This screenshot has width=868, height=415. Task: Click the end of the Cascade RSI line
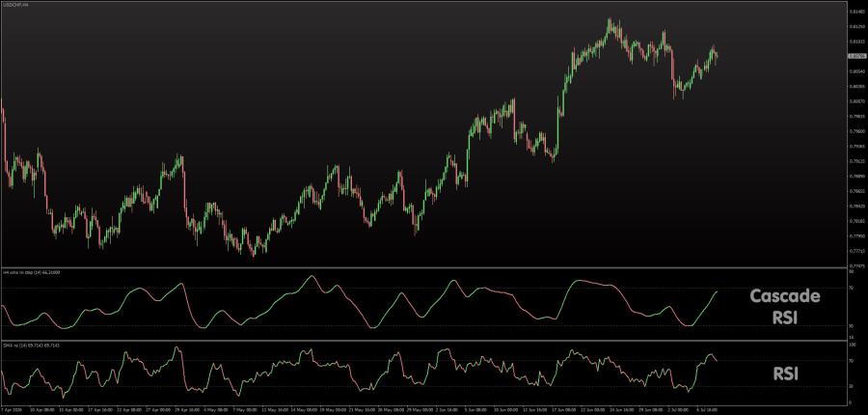[x=718, y=291]
